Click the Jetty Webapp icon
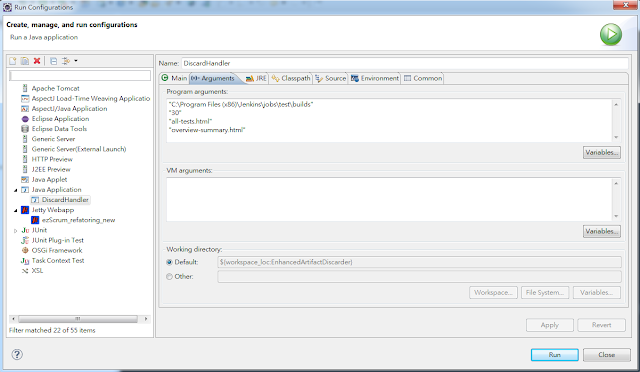 [x=25, y=210]
